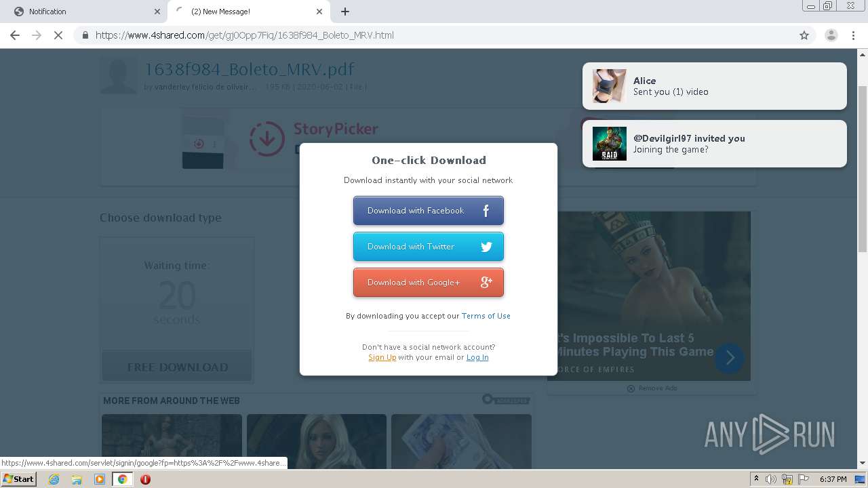Click the StoryPicker download arrow icon

pos(267,138)
